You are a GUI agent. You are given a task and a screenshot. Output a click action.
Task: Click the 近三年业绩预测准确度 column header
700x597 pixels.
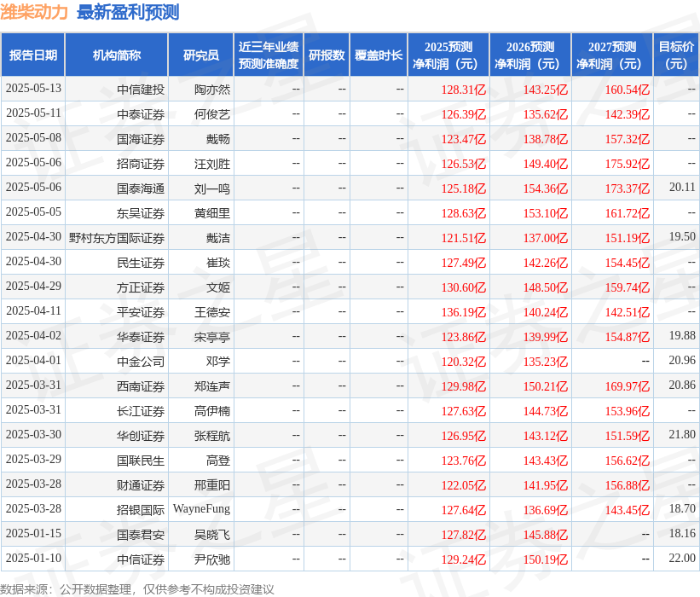pyautogui.click(x=269, y=55)
